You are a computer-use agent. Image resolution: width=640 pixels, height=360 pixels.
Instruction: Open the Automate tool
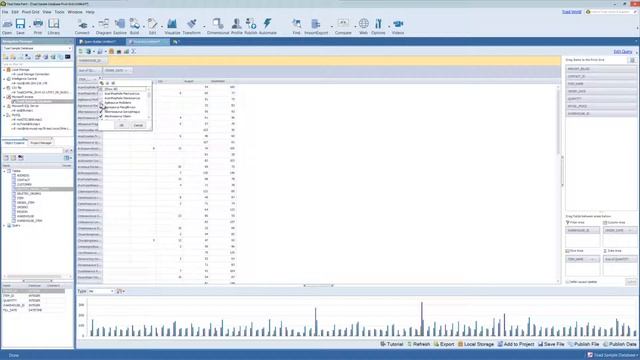click(x=268, y=27)
